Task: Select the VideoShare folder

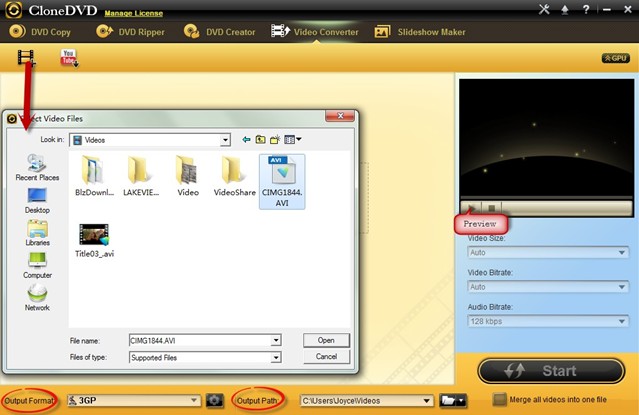Action: (x=235, y=176)
